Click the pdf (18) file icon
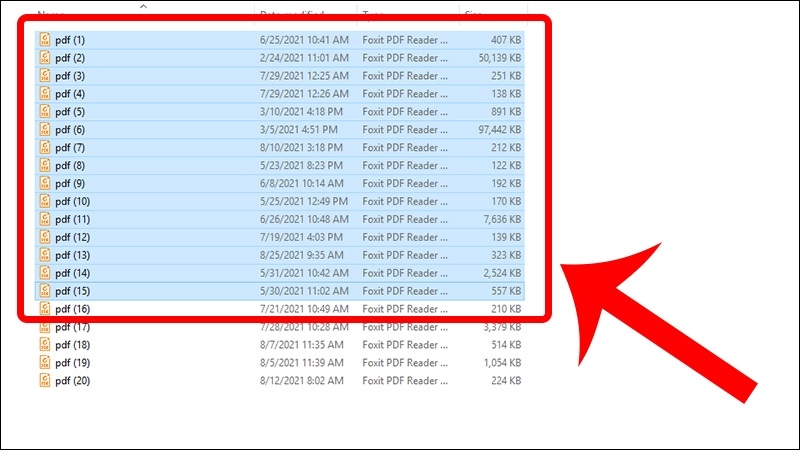800x450 pixels. [x=45, y=344]
